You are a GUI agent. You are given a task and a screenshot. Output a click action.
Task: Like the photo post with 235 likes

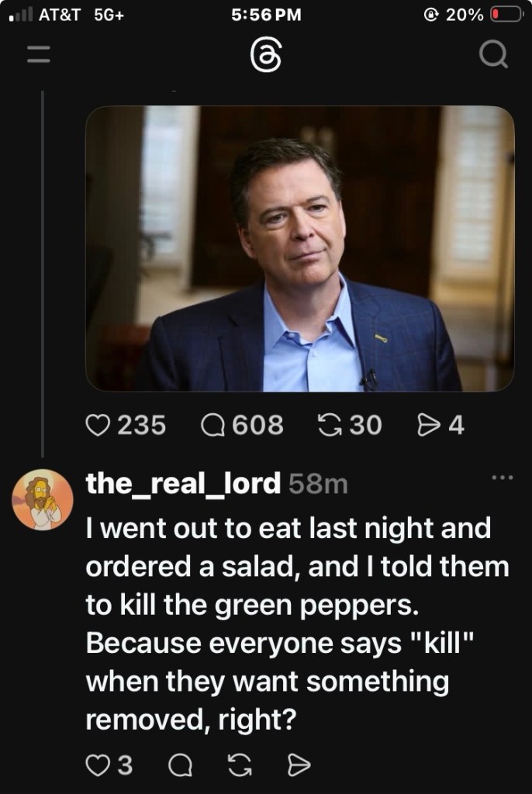click(98, 425)
